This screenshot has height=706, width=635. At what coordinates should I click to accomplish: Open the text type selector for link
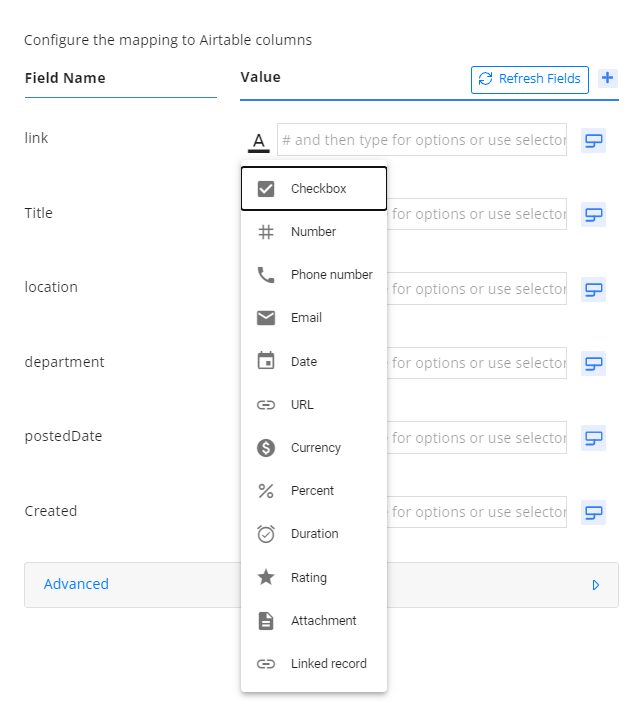point(259,140)
